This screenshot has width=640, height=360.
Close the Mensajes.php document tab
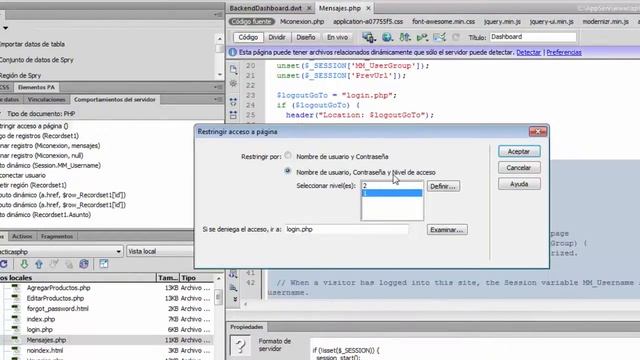pos(368,8)
